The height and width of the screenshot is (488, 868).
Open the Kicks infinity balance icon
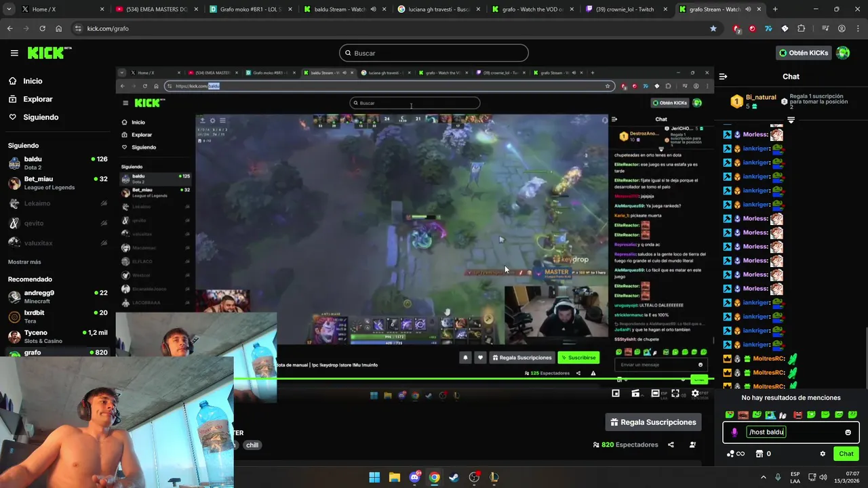[735, 453]
